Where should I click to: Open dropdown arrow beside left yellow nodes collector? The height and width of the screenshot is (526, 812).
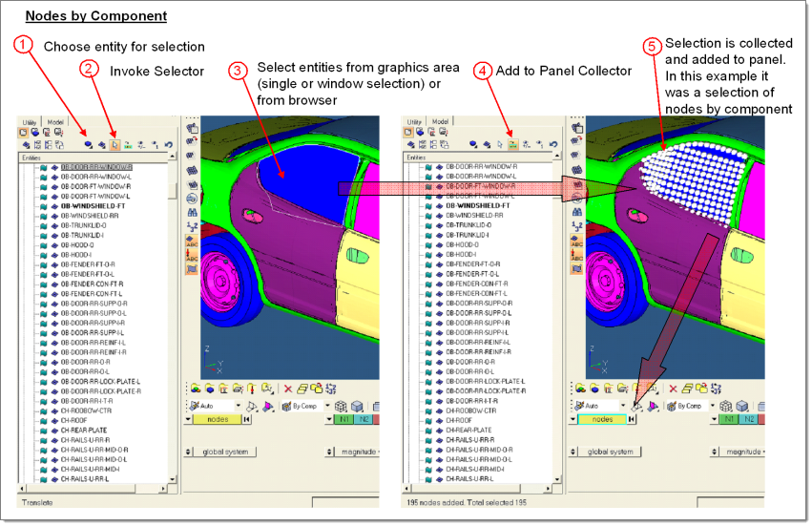[x=188, y=419]
